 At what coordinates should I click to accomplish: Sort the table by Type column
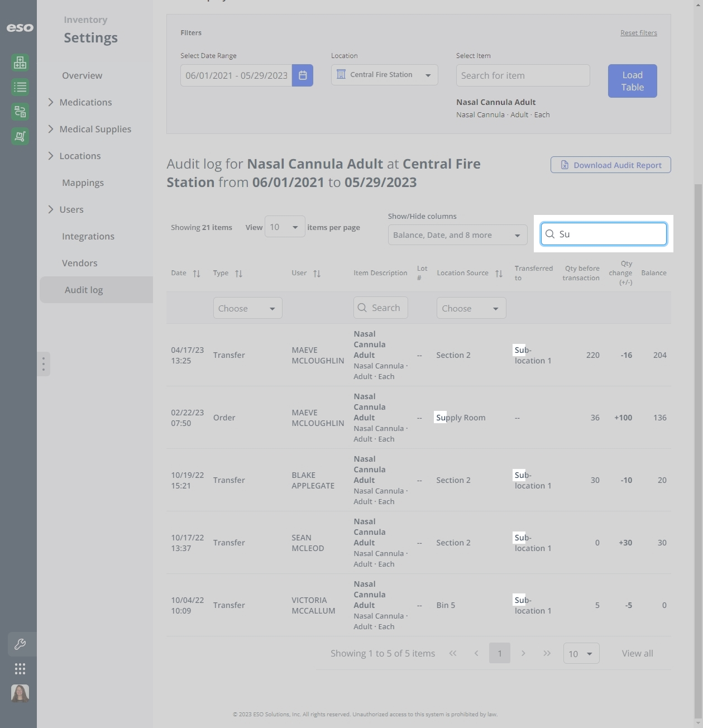(239, 274)
